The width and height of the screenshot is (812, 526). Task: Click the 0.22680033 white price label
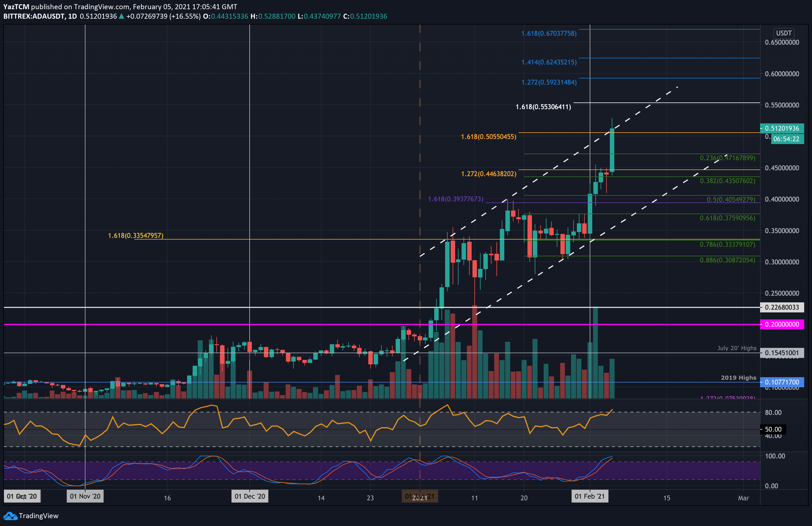[782, 307]
